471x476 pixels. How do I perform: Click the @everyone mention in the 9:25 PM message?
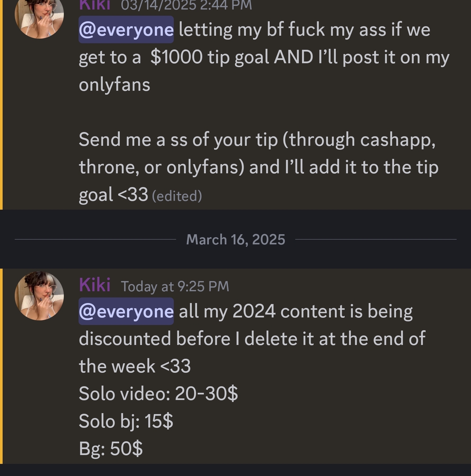pyautogui.click(x=126, y=311)
